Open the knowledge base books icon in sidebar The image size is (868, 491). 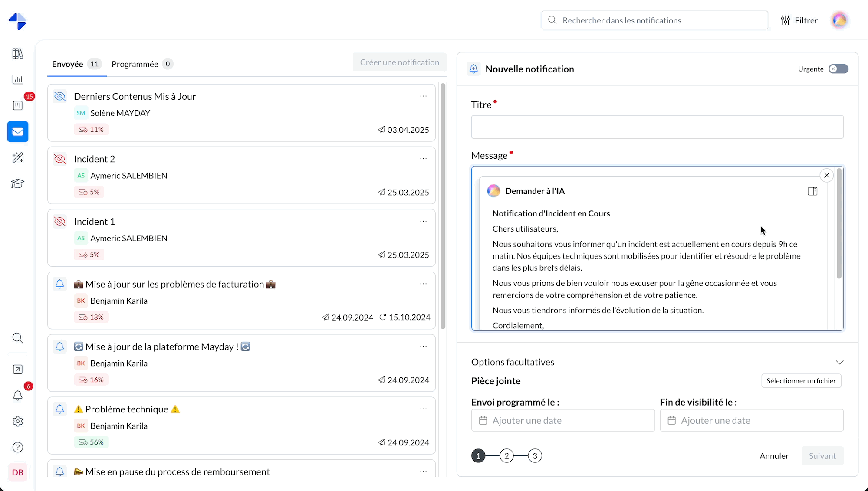pos(18,54)
